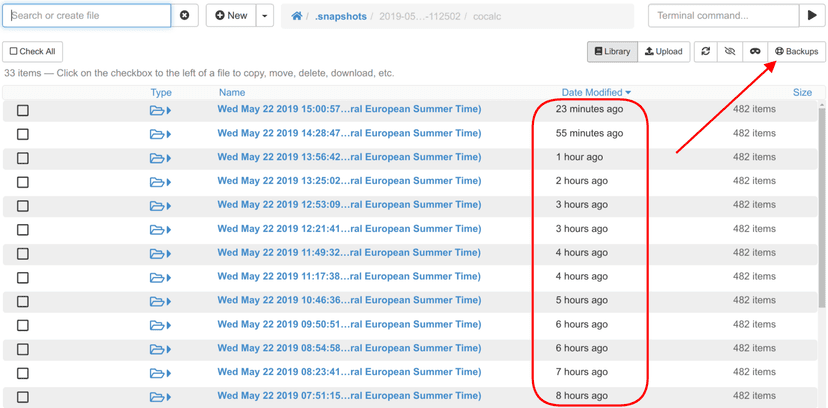Open the Library panel
Viewport: 828px width, 408px height.
click(x=612, y=51)
